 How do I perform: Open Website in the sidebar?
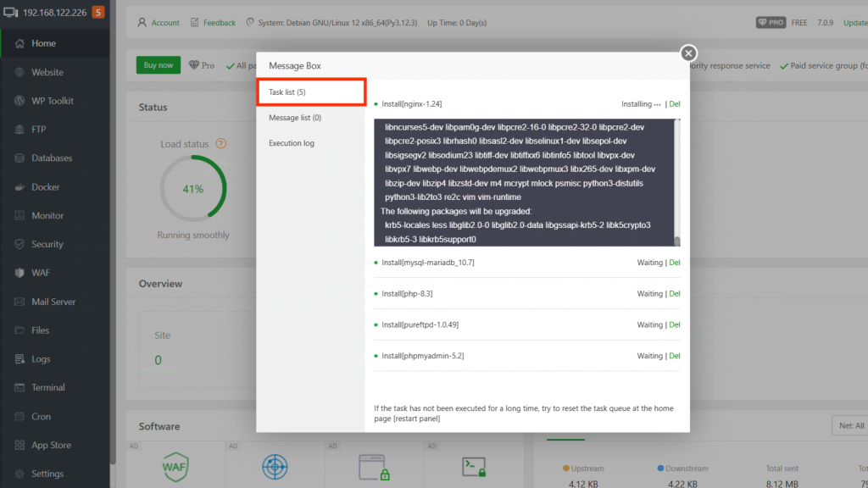click(47, 72)
